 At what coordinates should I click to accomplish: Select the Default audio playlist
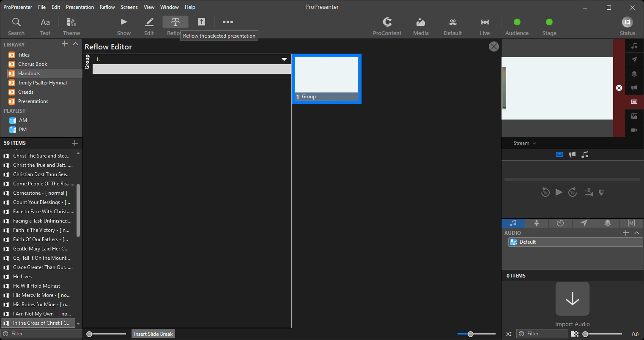575,242
